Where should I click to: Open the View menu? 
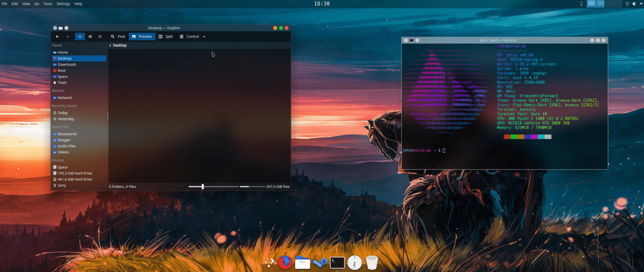[26, 4]
